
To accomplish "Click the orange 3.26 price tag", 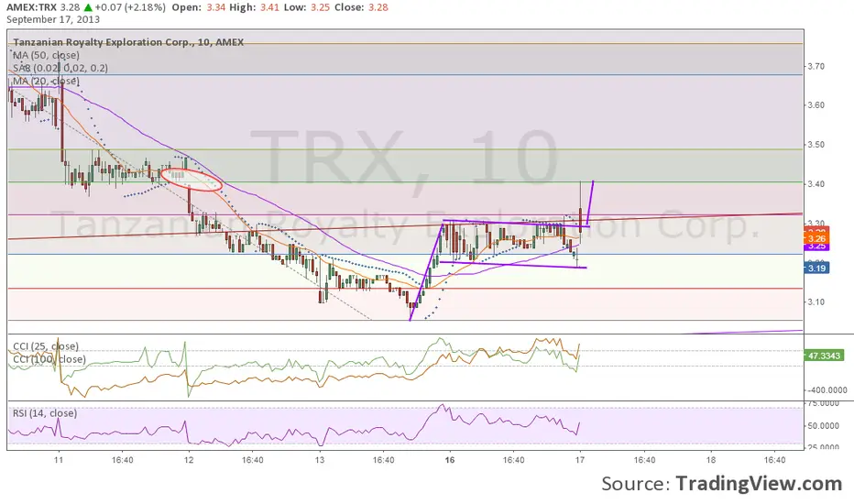I will [816, 238].
